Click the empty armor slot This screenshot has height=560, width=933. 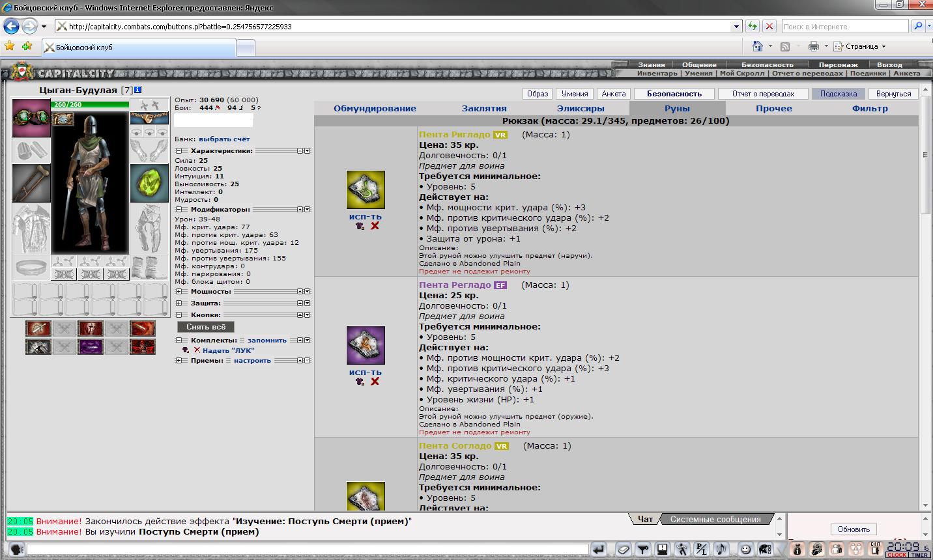point(31,229)
